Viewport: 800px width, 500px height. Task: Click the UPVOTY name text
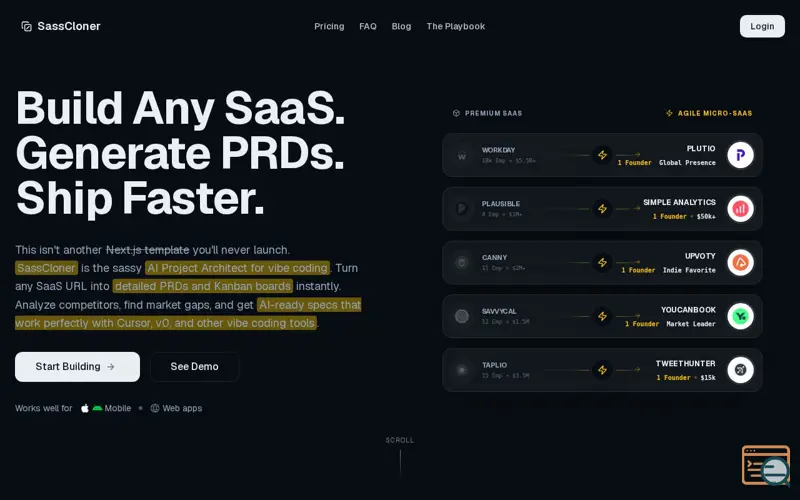(700, 256)
